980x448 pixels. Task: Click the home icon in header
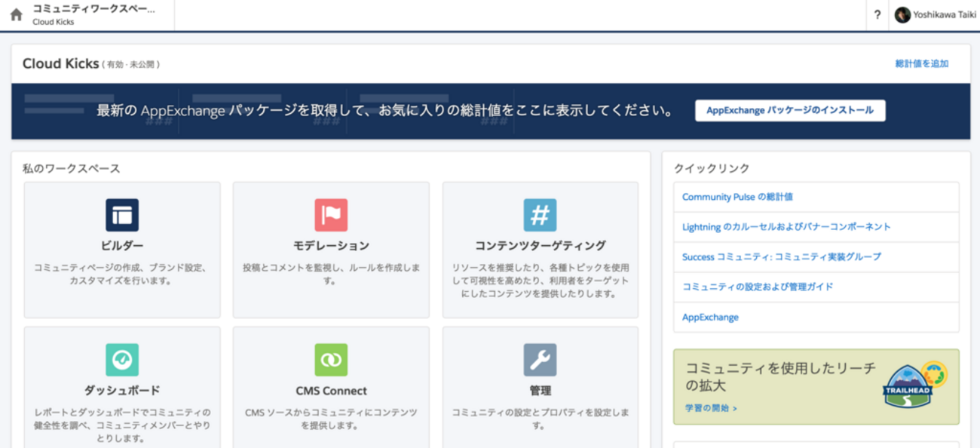point(16,14)
